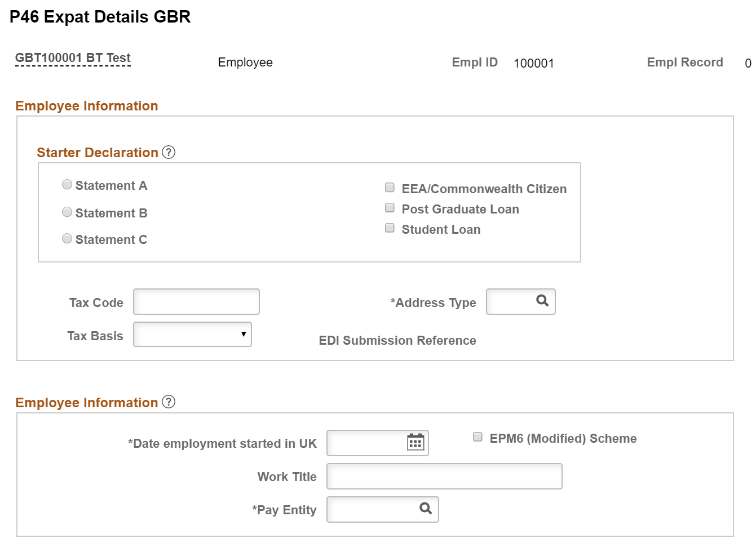Open the calendar date picker icon
Image resolution: width=756 pixels, height=543 pixels.
click(x=415, y=442)
